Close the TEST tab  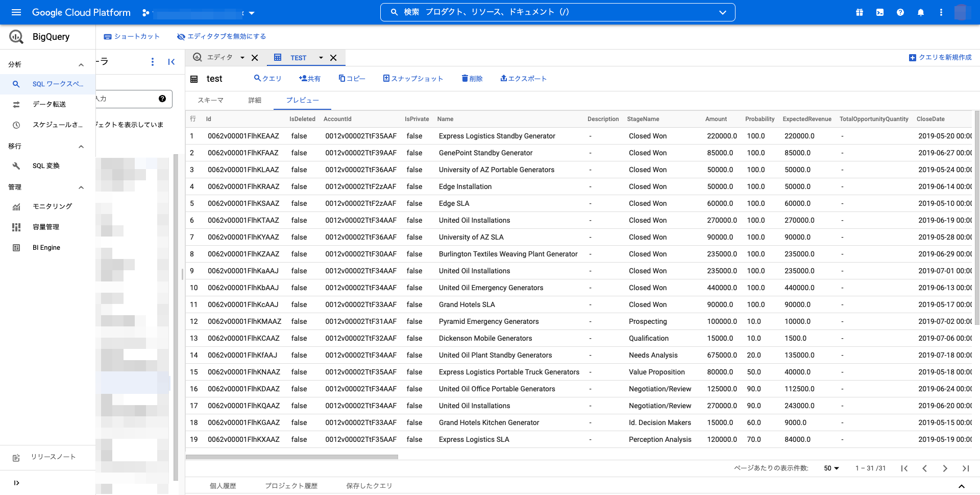coord(333,58)
